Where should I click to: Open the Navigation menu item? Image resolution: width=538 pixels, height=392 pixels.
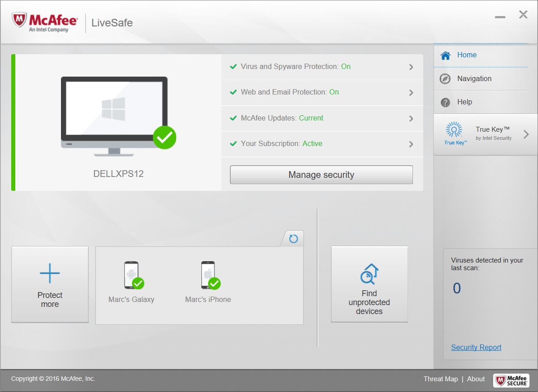[480, 79]
